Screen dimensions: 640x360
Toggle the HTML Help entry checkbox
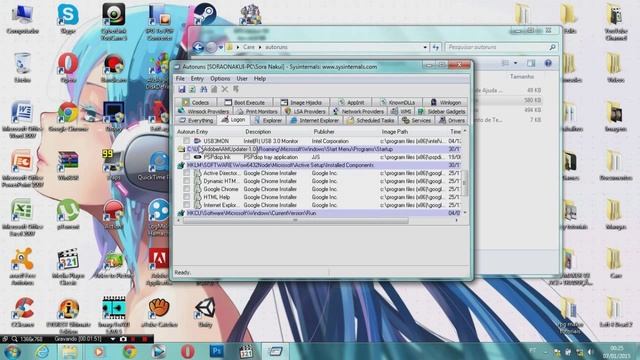coord(187,197)
